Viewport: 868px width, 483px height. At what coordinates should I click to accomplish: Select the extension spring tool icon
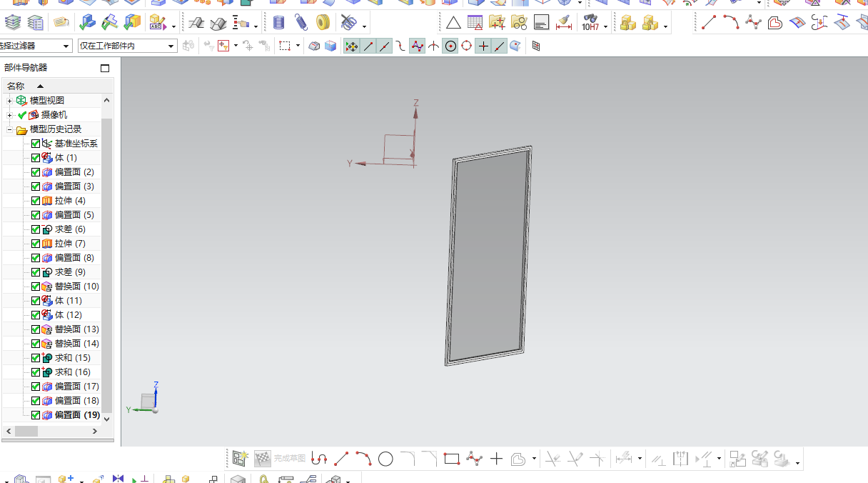[x=301, y=23]
